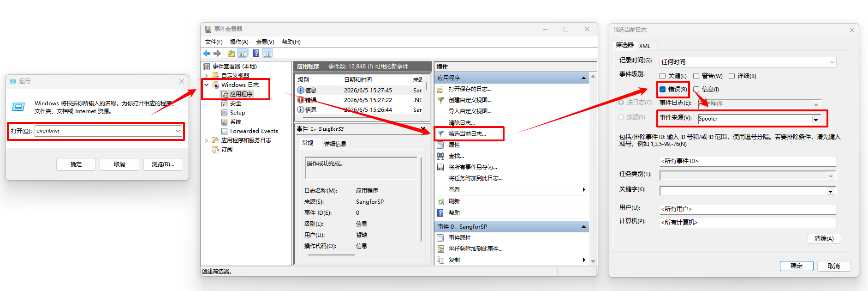
Task: Switch to the 详细信息 tab
Action: point(335,144)
